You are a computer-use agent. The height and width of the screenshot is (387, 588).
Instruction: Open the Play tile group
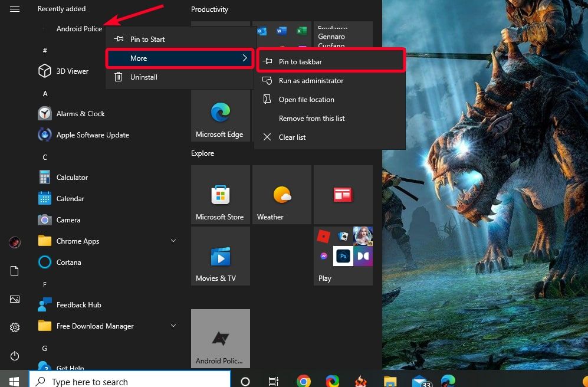pyautogui.click(x=343, y=256)
